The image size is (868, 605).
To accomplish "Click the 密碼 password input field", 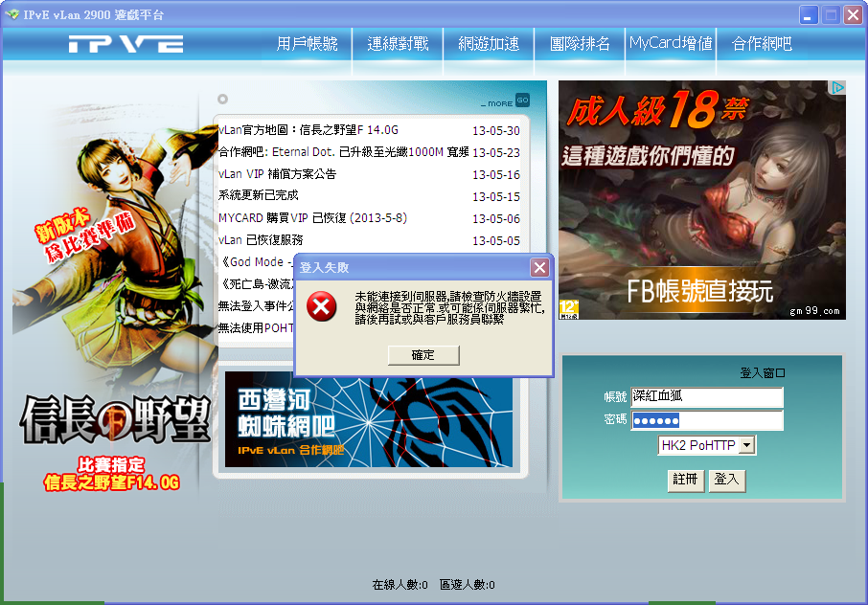I will point(707,420).
